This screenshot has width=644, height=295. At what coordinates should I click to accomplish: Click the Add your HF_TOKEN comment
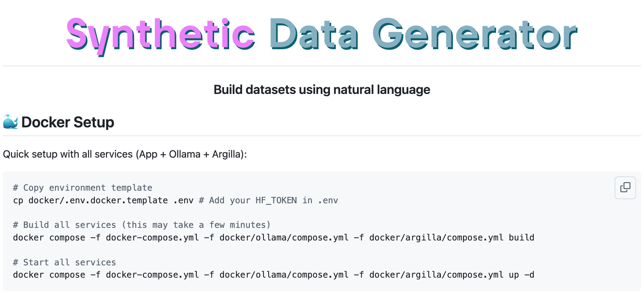coord(269,200)
